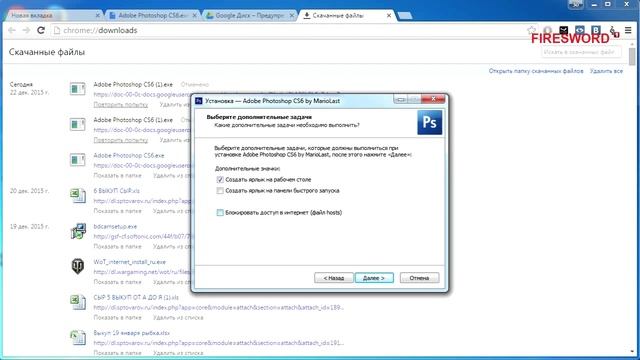Click Далее > to continue installation
Image resolution: width=640 pixels, height=360 pixels.
point(374,278)
